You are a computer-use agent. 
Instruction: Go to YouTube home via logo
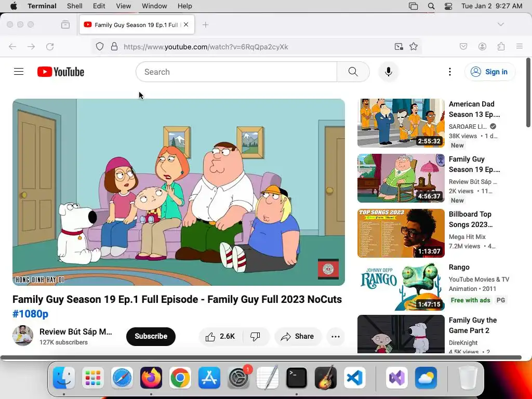pos(61,72)
